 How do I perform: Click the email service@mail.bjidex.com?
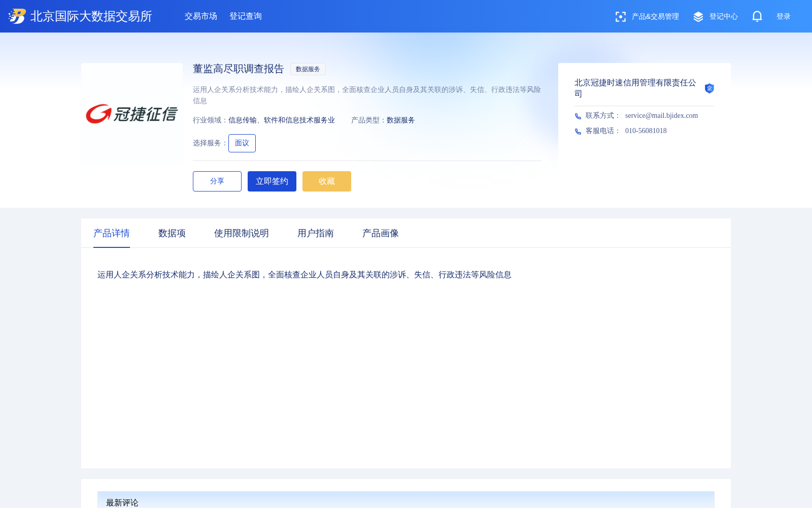(x=661, y=116)
